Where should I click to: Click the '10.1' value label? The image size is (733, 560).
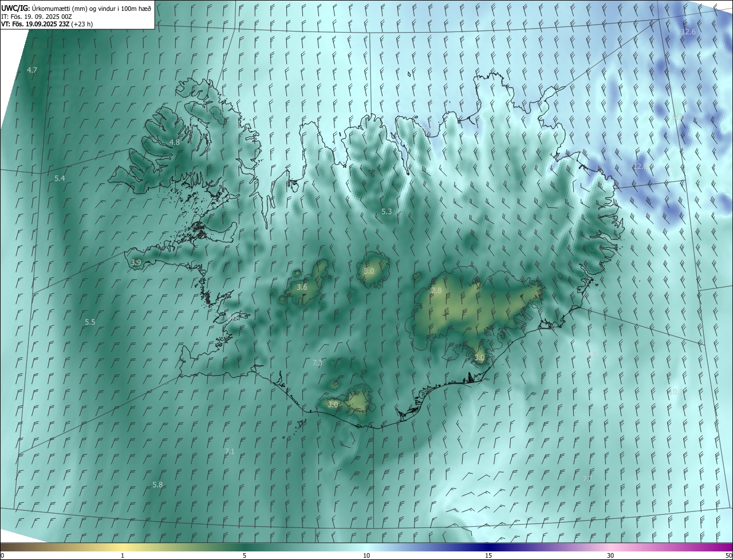(x=676, y=392)
